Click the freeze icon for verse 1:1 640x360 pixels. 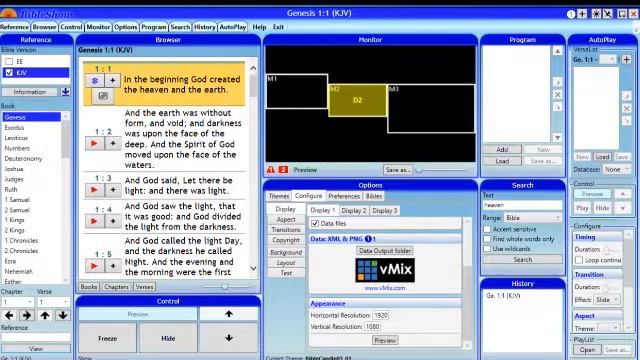point(95,80)
